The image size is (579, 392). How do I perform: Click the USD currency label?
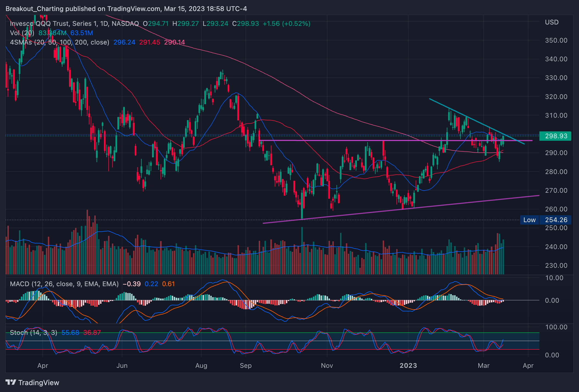552,22
